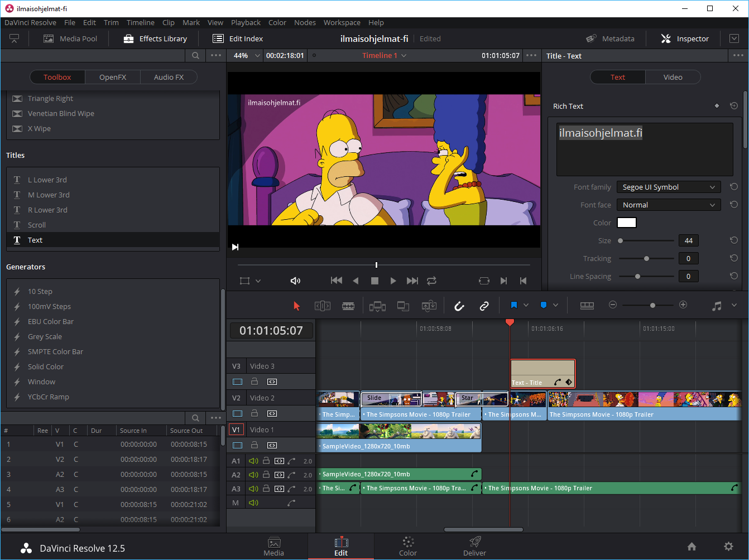Open the Video tab in Inspector
The width and height of the screenshot is (749, 560).
pyautogui.click(x=673, y=77)
